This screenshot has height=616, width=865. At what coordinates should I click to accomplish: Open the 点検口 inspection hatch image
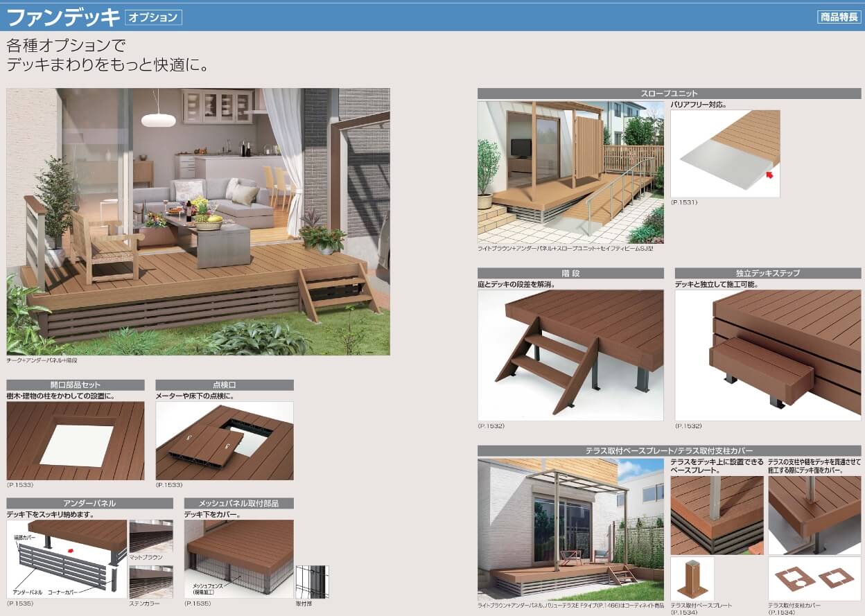[x=225, y=441]
